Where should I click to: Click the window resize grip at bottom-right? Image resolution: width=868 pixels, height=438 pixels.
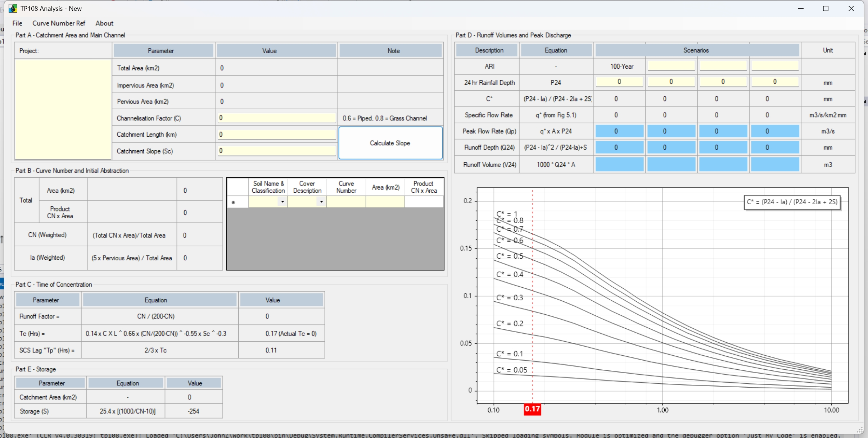(x=860, y=430)
